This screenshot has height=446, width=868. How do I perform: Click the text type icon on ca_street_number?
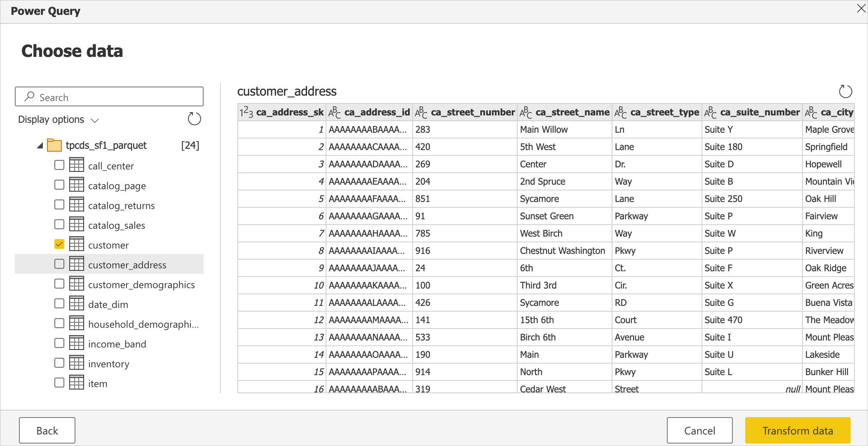[421, 113]
